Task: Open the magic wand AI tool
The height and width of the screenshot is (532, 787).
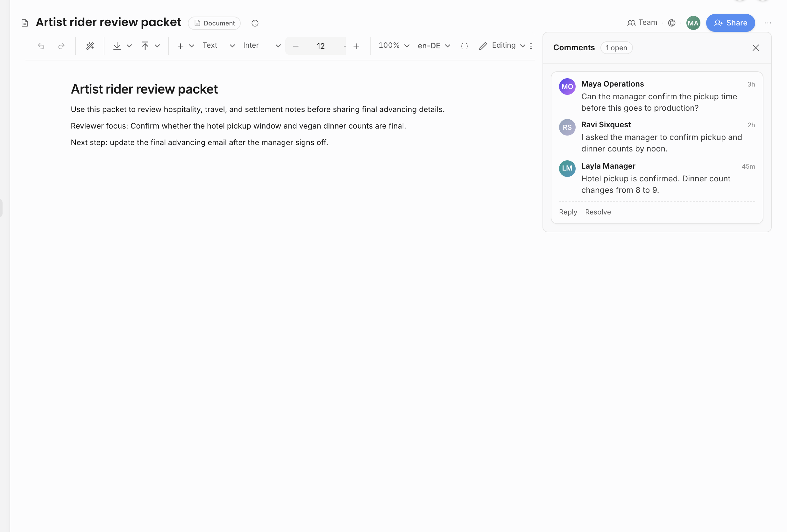Action: (90, 46)
